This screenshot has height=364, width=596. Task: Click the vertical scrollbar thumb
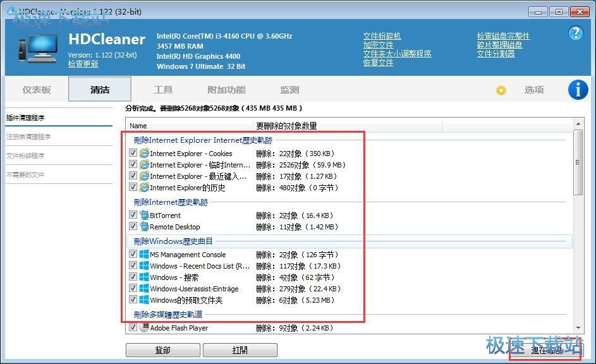click(x=578, y=162)
